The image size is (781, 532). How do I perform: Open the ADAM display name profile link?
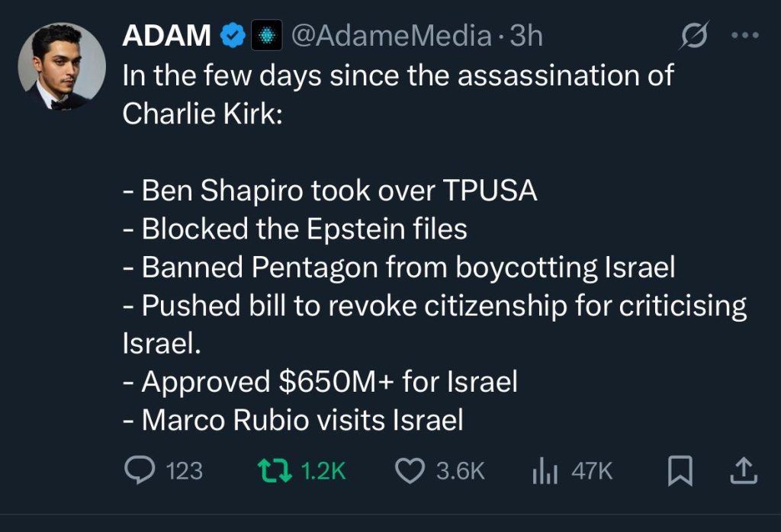(x=166, y=35)
